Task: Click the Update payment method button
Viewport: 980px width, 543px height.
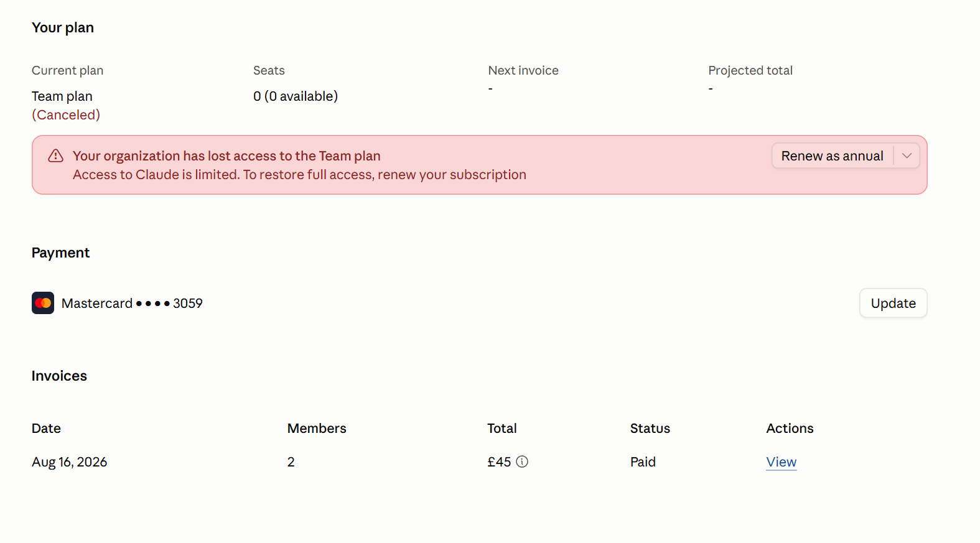Action: (893, 303)
